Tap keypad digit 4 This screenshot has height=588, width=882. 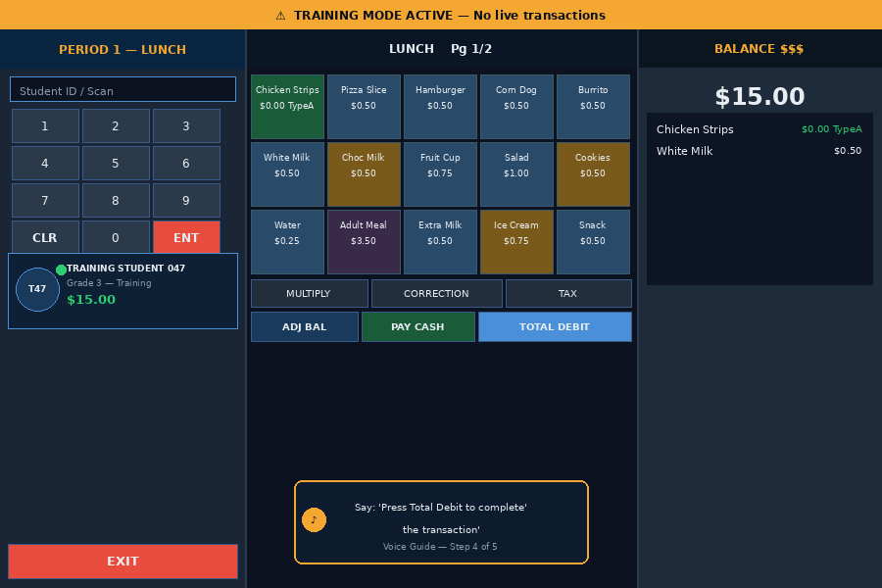pyautogui.click(x=45, y=164)
